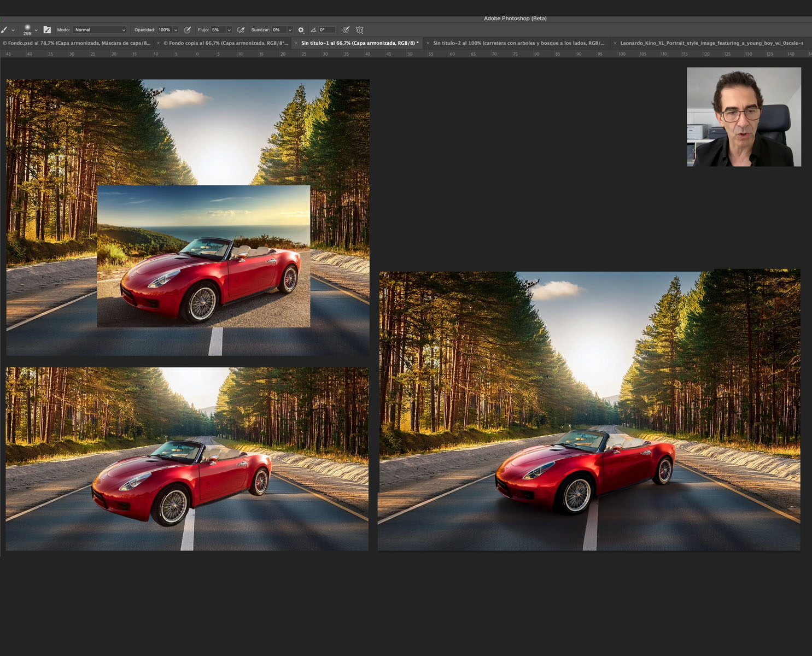
Task: Open the Leonardo_Kino_XL_Portrait document tab
Action: (x=712, y=43)
